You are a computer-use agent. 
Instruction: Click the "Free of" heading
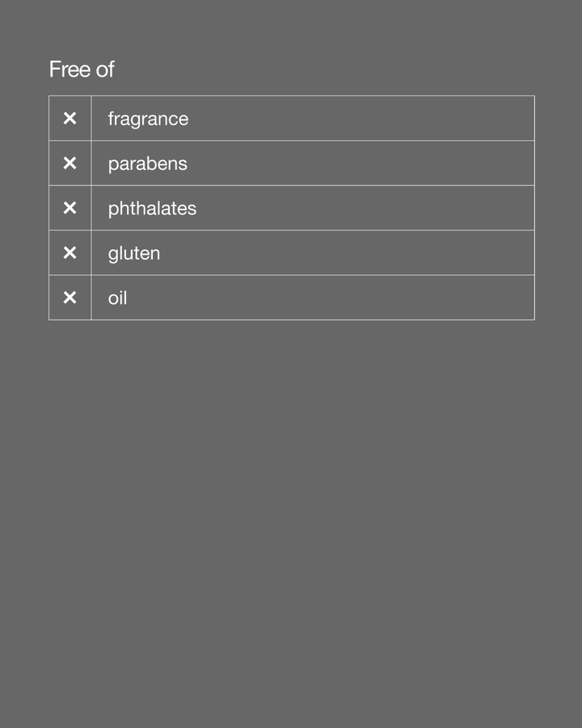point(82,70)
